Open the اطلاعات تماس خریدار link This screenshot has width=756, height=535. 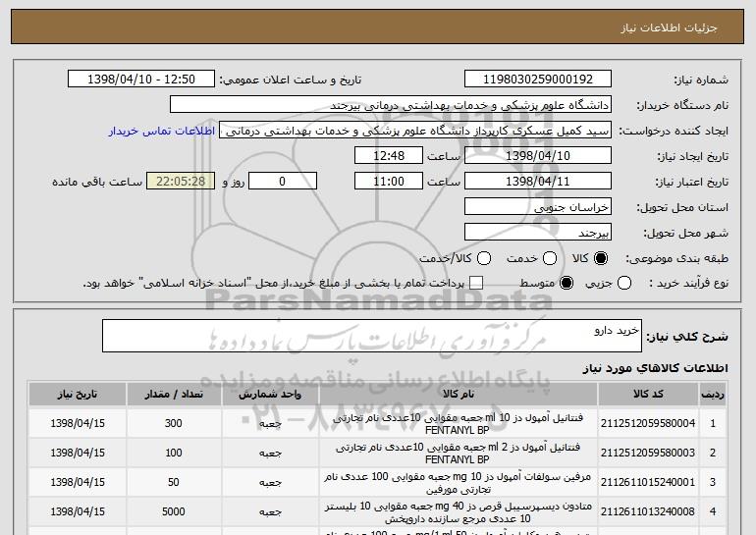(x=162, y=132)
